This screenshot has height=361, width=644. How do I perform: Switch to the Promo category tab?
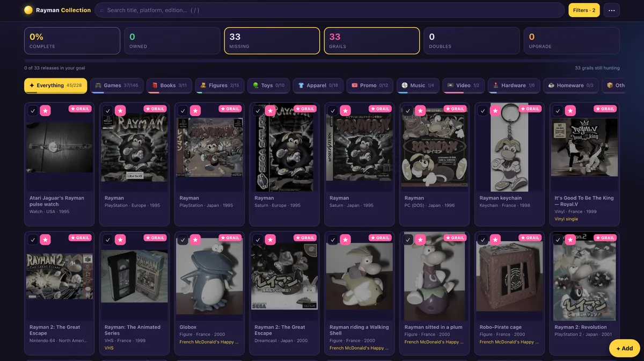[370, 85]
